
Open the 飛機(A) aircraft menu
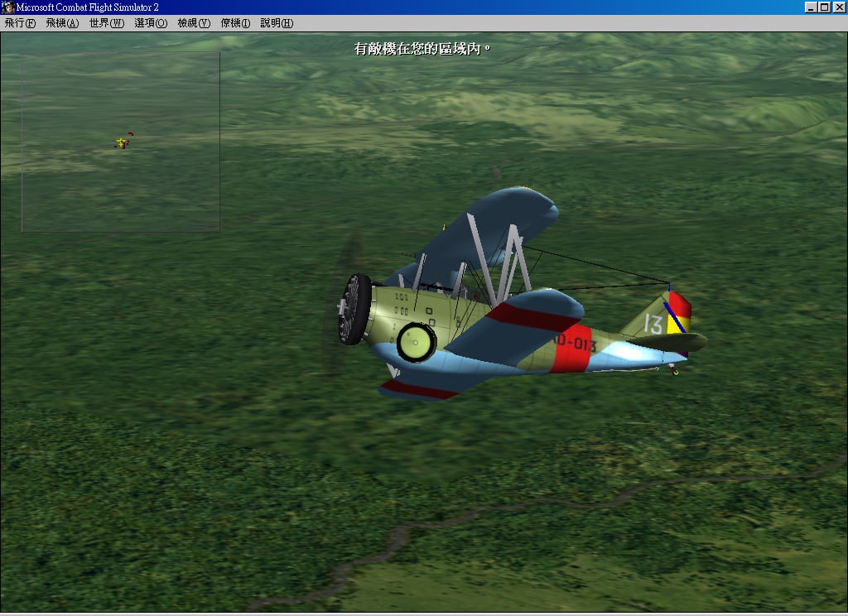coord(62,23)
